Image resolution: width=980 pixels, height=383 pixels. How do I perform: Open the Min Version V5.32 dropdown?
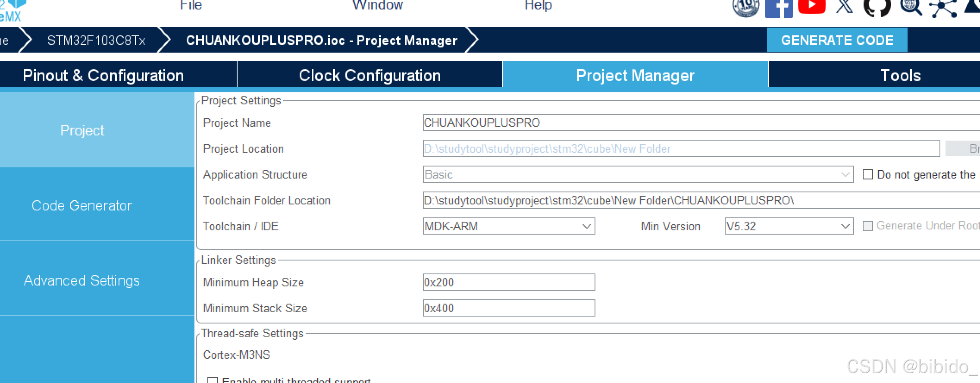pos(789,226)
